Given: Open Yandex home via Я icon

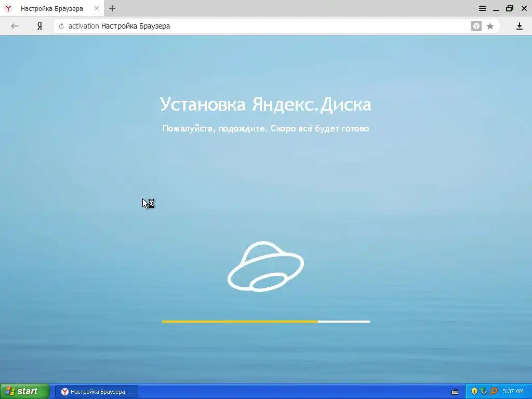Looking at the screenshot, I should click(x=39, y=26).
